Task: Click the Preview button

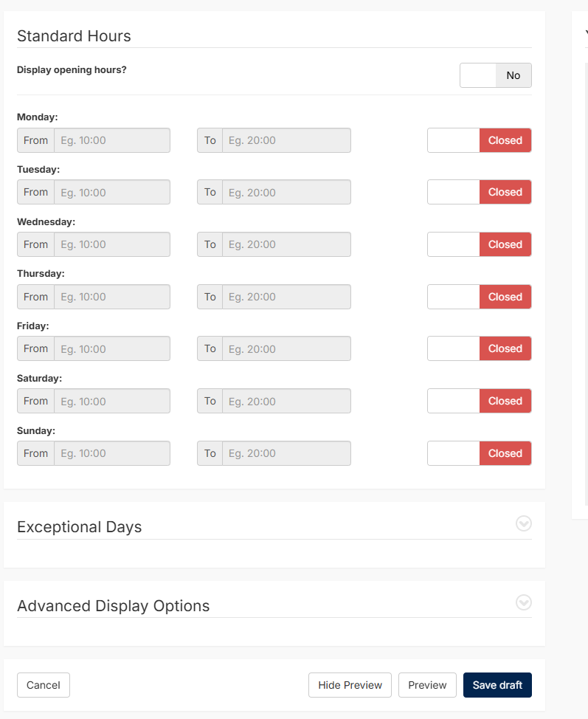Action: click(x=427, y=685)
